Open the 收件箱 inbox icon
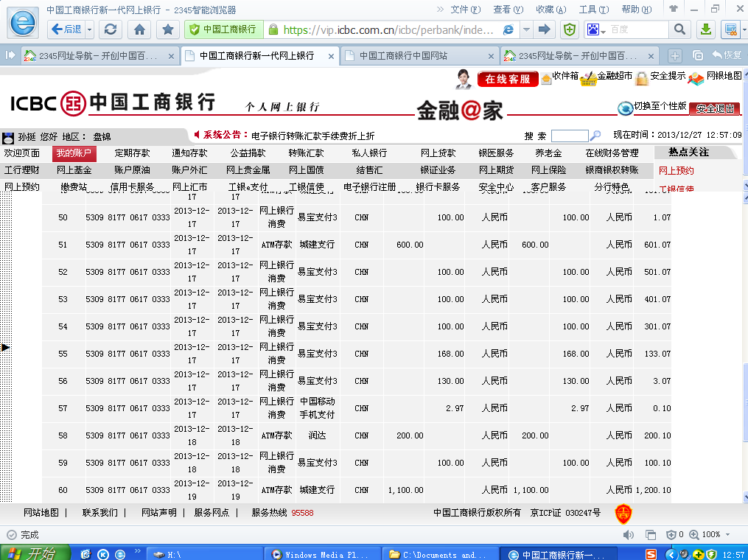The height and width of the screenshot is (560, 748). [546, 78]
